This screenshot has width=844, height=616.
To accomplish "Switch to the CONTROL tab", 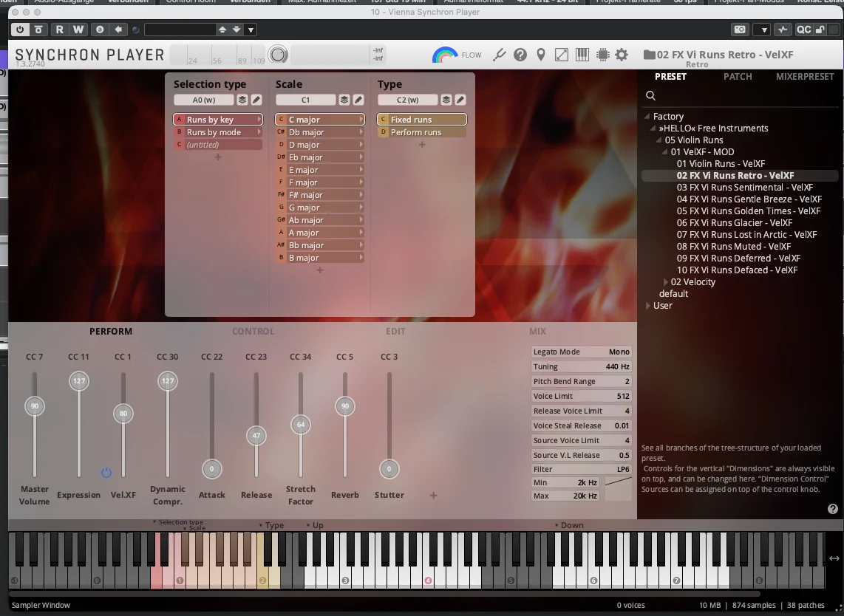I will click(x=253, y=332).
